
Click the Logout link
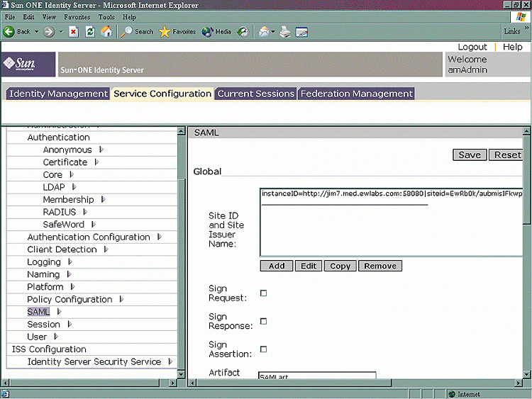coord(472,47)
